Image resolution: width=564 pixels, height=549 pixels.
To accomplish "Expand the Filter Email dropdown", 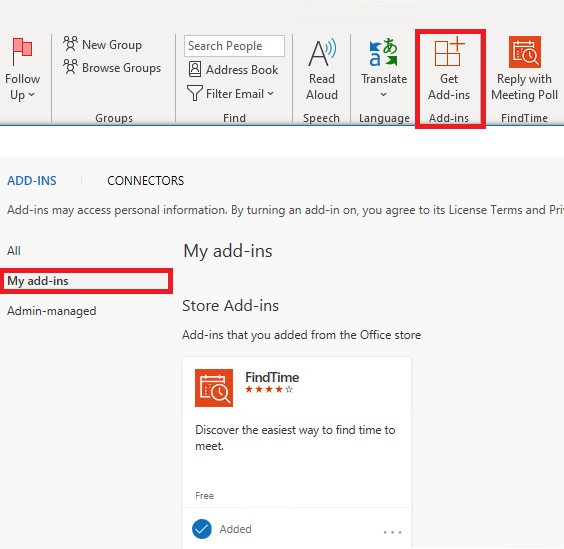I will click(270, 94).
